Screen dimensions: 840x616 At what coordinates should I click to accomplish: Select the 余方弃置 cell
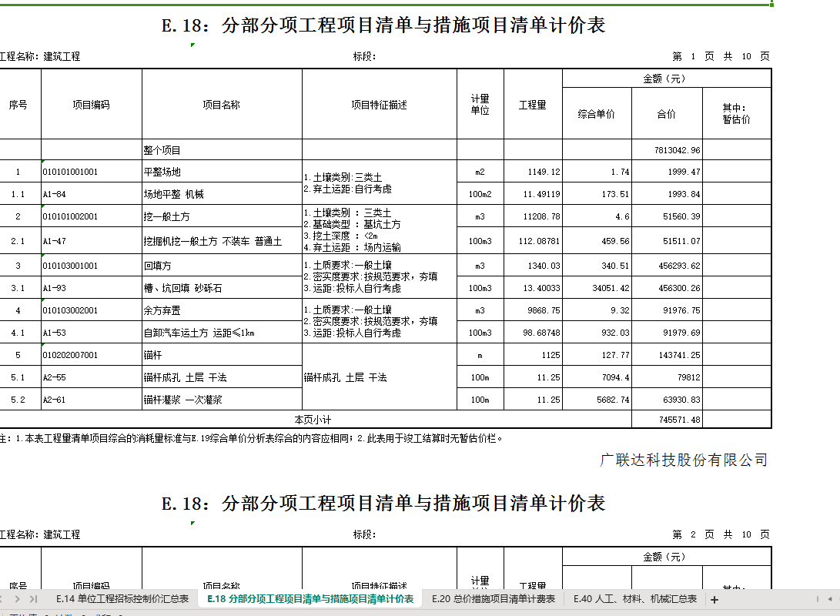pos(222,310)
